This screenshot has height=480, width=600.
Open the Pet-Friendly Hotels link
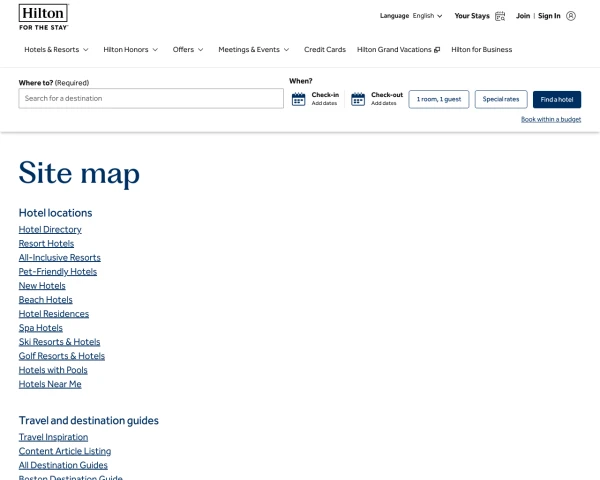[x=58, y=271]
